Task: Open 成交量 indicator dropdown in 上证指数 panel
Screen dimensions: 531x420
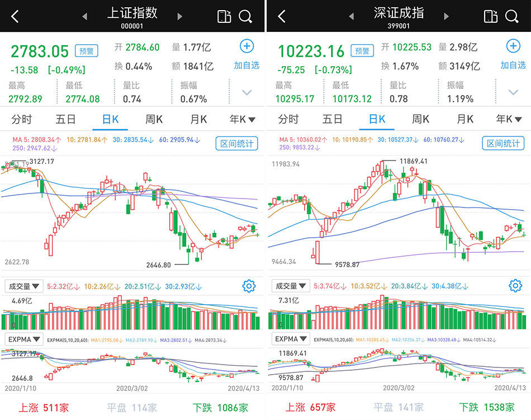Action: pyautogui.click(x=23, y=286)
